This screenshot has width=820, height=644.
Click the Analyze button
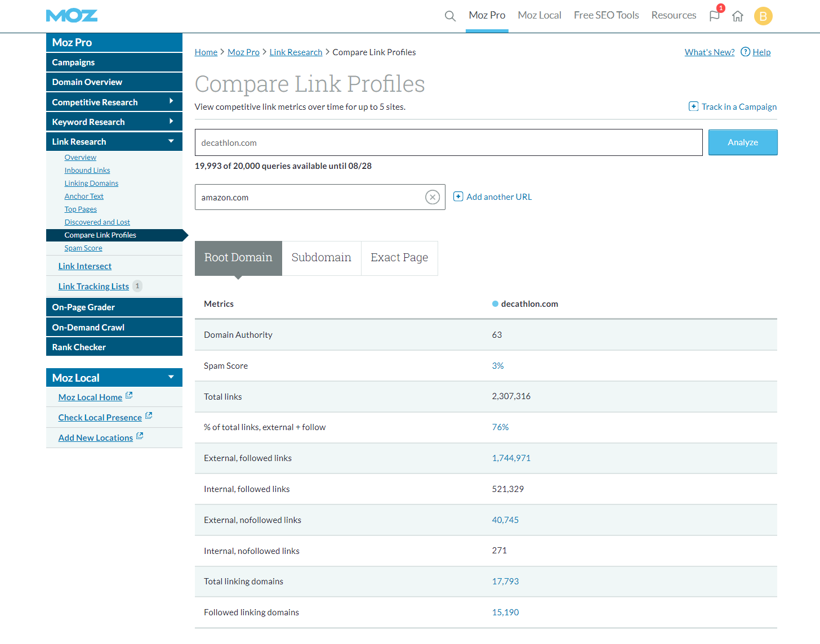click(x=743, y=142)
